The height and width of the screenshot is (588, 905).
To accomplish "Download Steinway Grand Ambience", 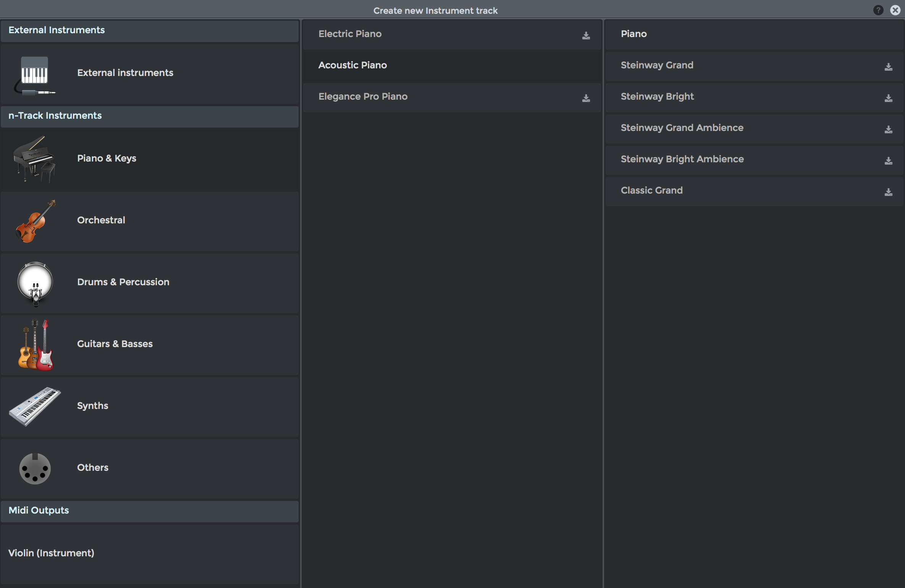I will coord(888,129).
